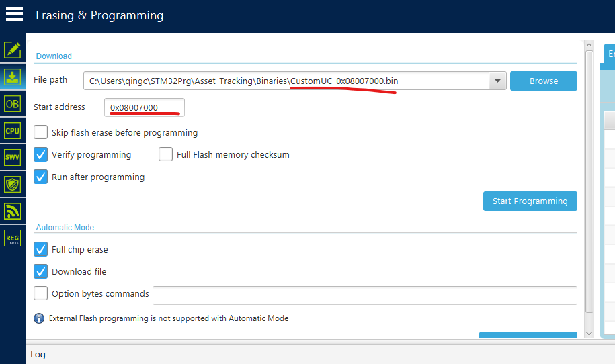This screenshot has width=615, height=364.
Task: Click the Option bytes commands text field
Action: pos(365,295)
